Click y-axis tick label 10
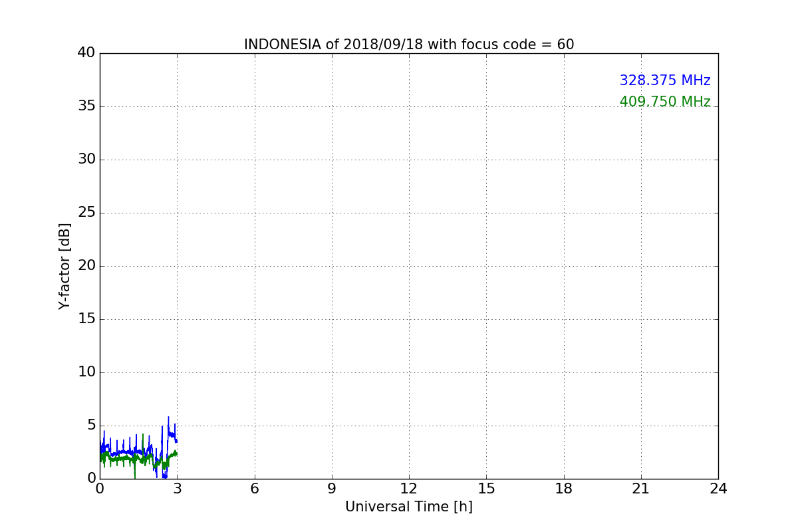This screenshot has height=532, width=798. [x=86, y=372]
